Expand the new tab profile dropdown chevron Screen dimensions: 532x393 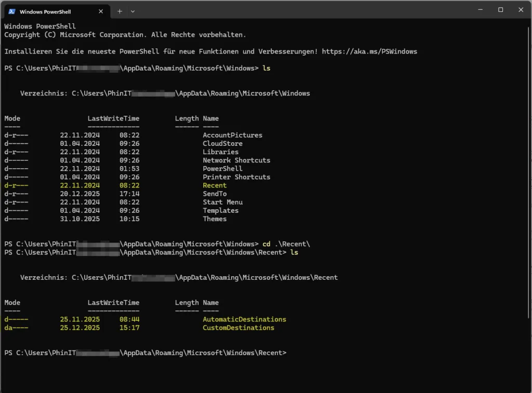click(x=132, y=11)
